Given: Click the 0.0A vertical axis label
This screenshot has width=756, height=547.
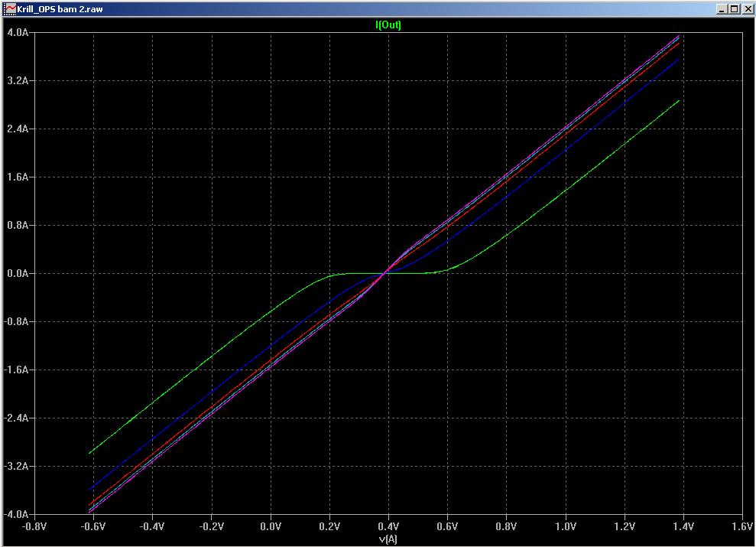Looking at the screenshot, I should [x=18, y=274].
